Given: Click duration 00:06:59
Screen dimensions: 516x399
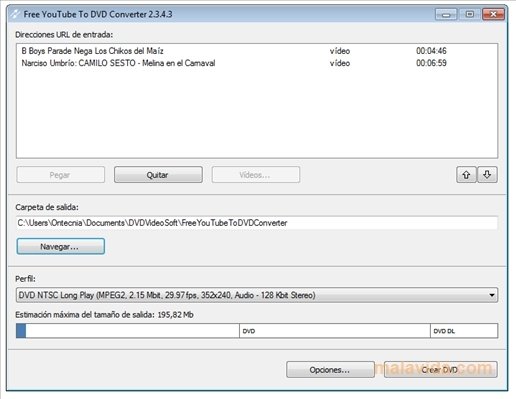Looking at the screenshot, I should (431, 63).
